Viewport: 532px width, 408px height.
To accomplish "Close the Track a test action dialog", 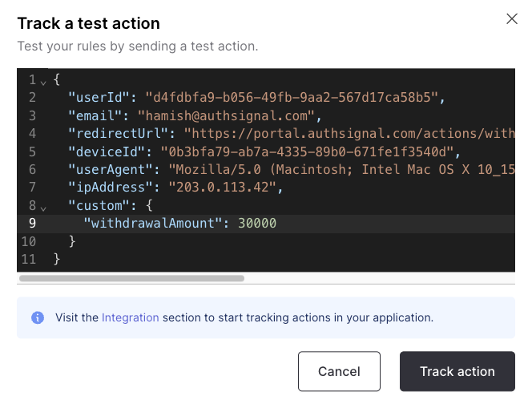I will (512, 19).
